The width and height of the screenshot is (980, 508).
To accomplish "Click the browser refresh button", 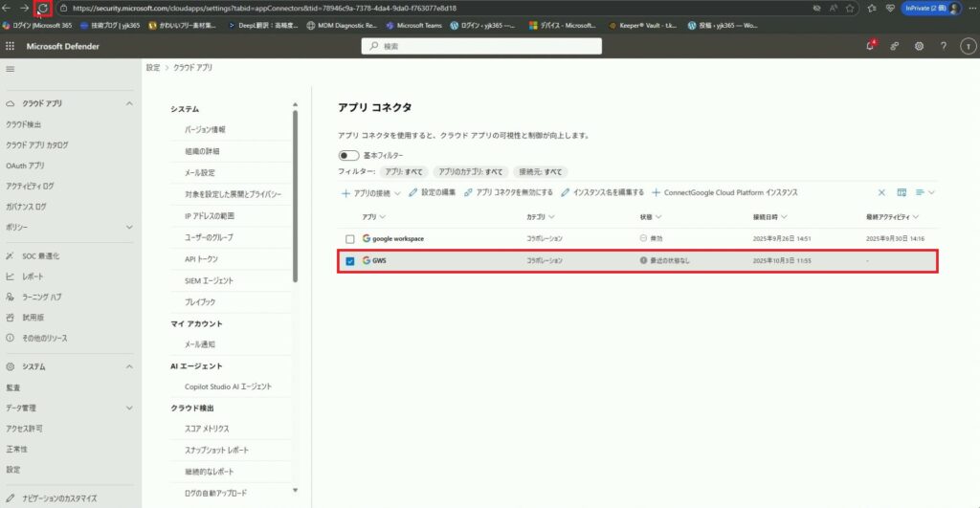I will (42, 8).
